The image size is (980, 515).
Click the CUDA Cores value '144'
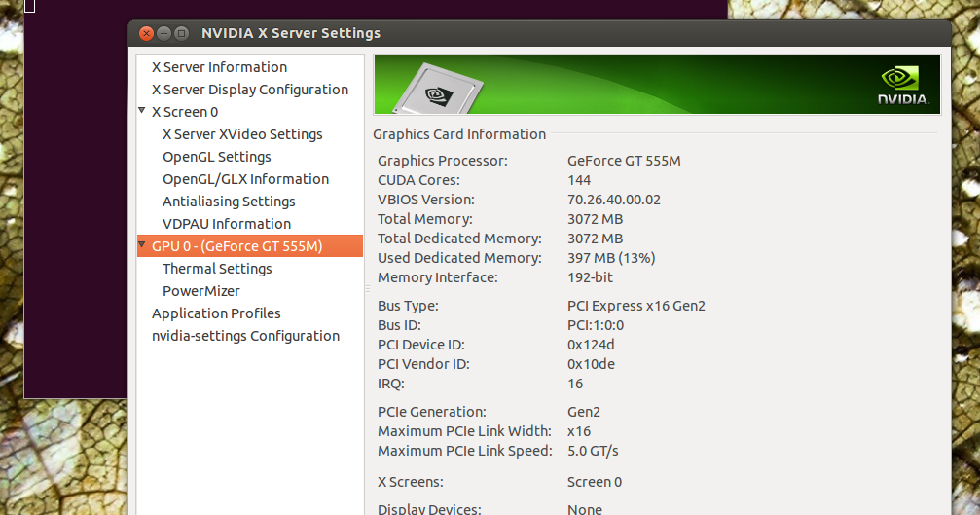pyautogui.click(x=579, y=180)
